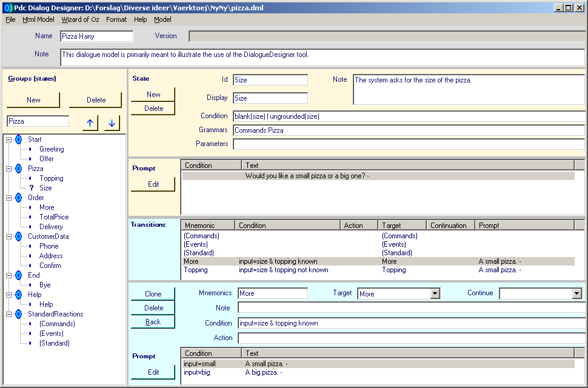The height and width of the screenshot is (388, 588).
Task: Click the bullet icon beside Phone
Action: 30,246
